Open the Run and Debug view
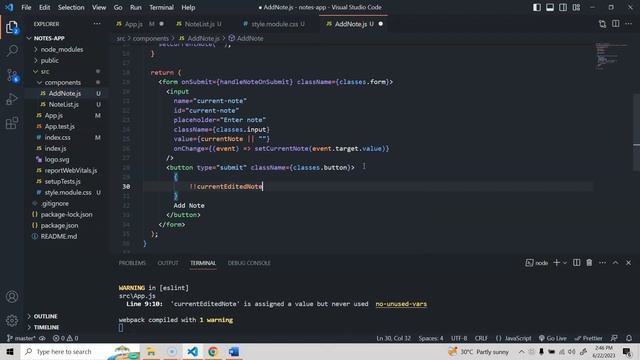640x360 pixels. coord(12,99)
